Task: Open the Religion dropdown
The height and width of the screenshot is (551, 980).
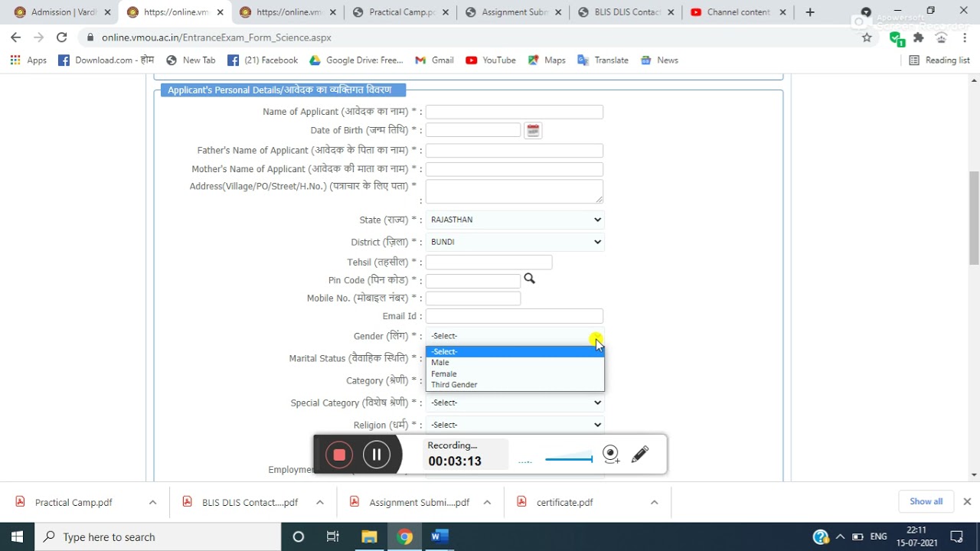Action: click(514, 425)
